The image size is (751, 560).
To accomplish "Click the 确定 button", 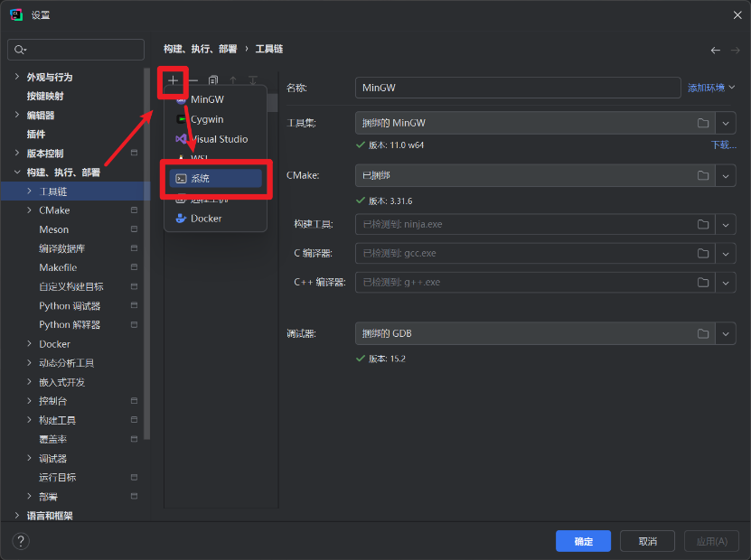I will pyautogui.click(x=583, y=541).
